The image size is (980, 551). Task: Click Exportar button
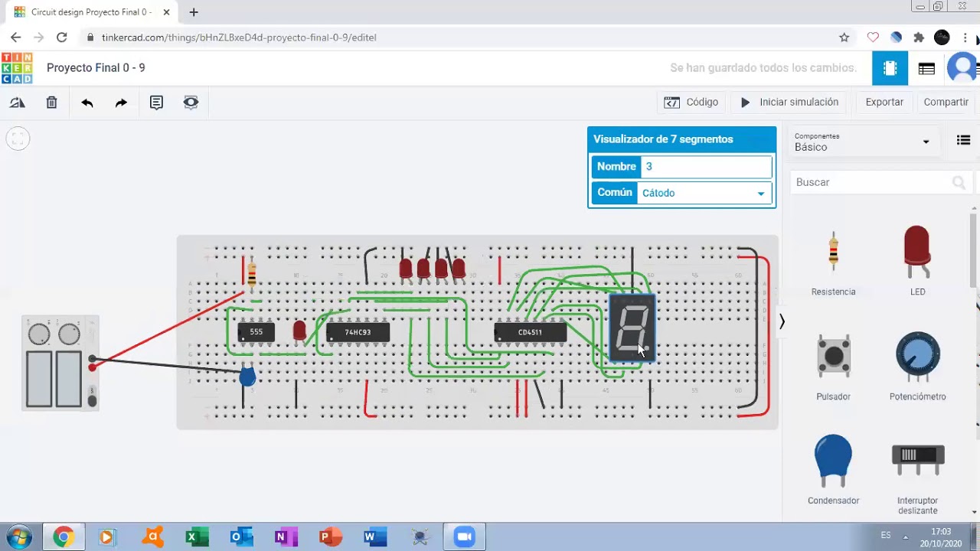[884, 102]
